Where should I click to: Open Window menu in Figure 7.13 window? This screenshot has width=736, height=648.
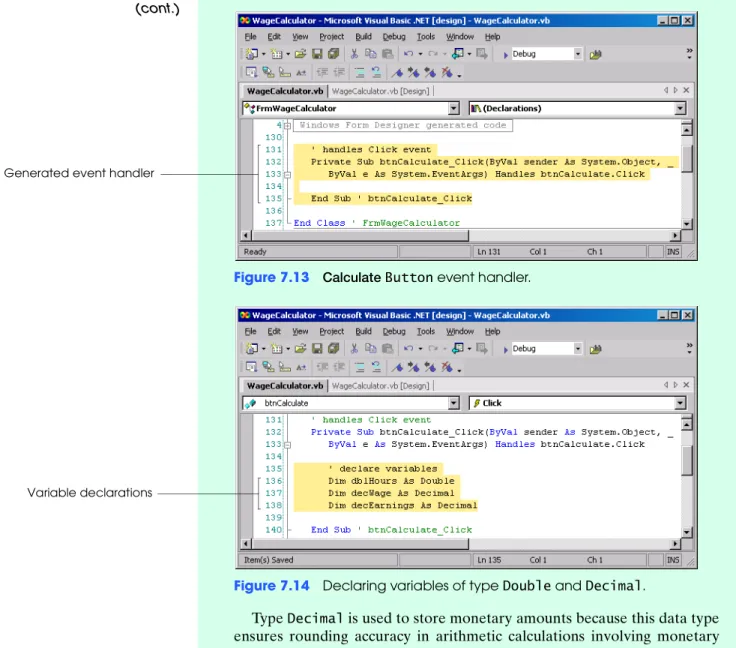(460, 37)
